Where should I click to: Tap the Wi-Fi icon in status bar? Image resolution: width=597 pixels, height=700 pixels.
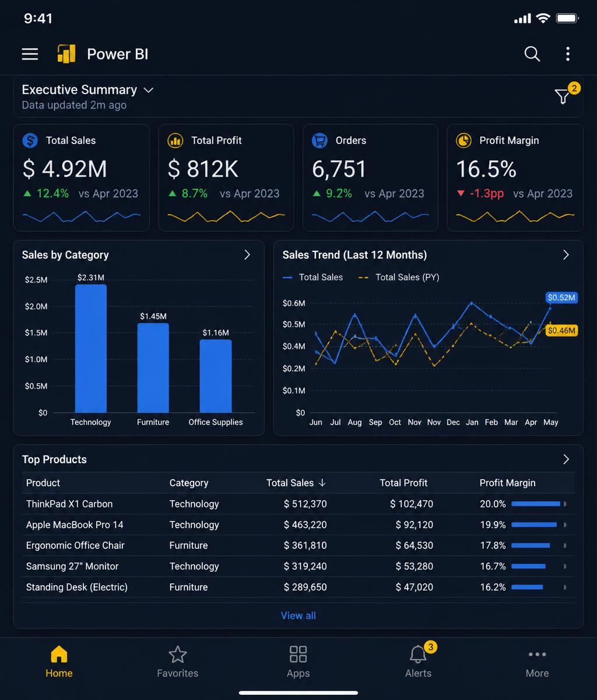point(543,19)
